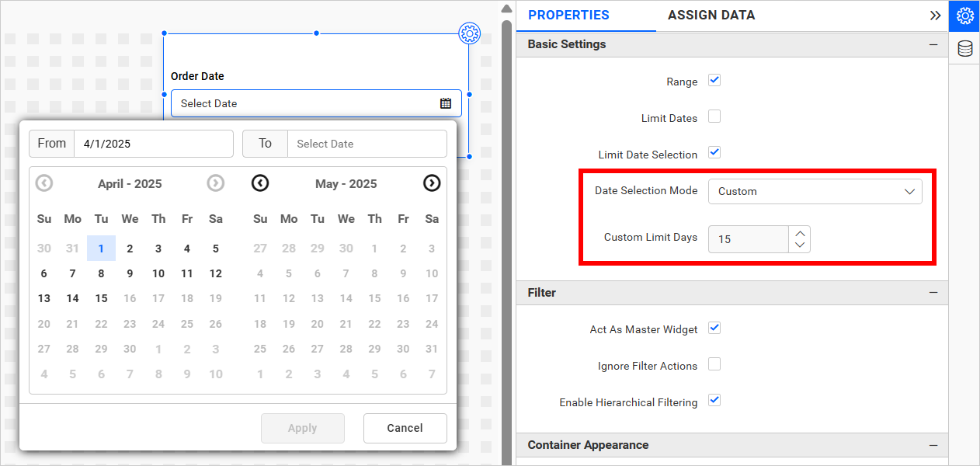This screenshot has height=466, width=980.
Task: Collapse the properties panel with double-chevron icon
Action: (x=936, y=15)
